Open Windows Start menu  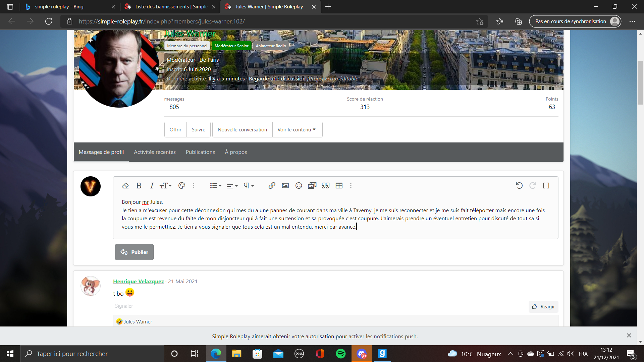[10, 354]
